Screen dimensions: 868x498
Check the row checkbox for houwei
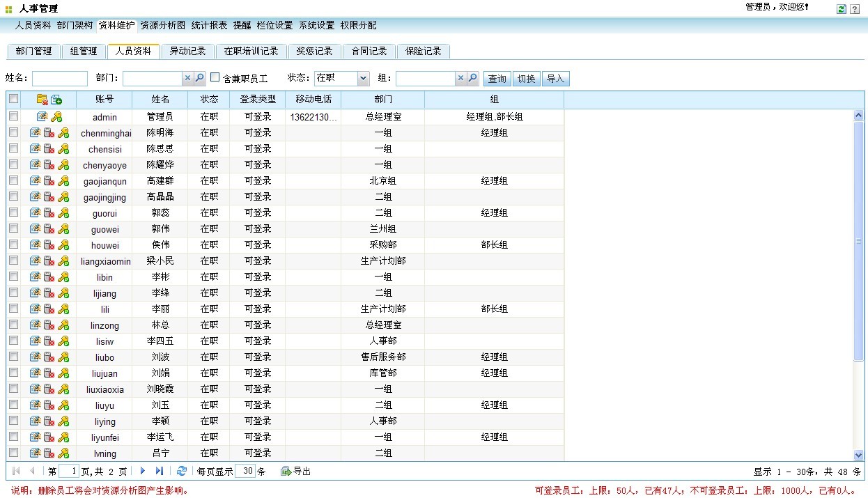pos(14,244)
